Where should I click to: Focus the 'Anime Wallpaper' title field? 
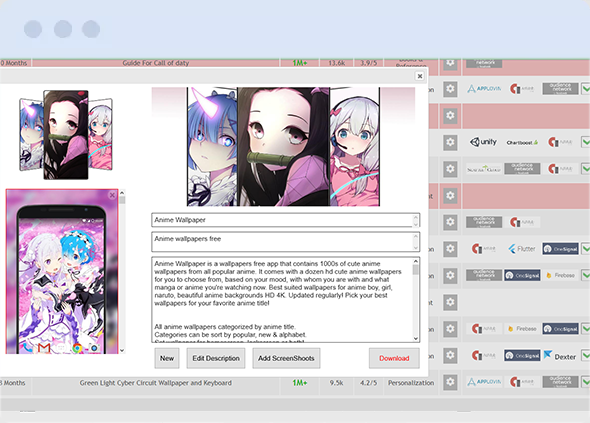(285, 220)
